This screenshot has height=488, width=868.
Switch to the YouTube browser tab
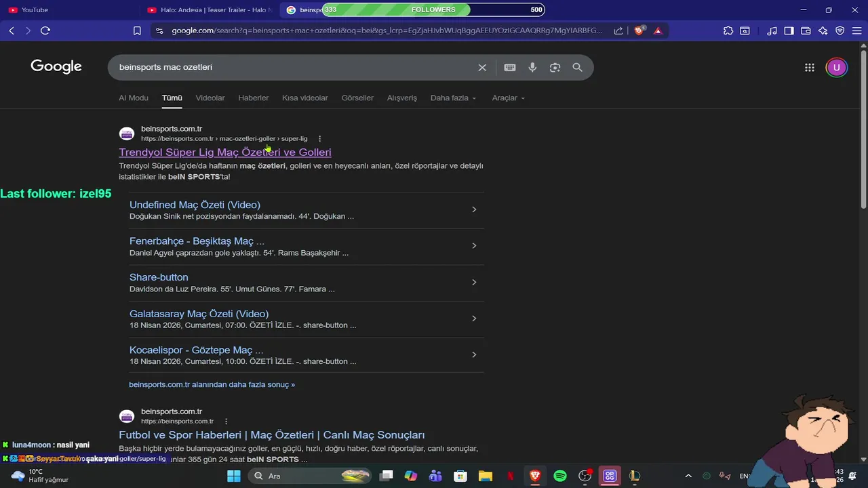click(x=68, y=10)
